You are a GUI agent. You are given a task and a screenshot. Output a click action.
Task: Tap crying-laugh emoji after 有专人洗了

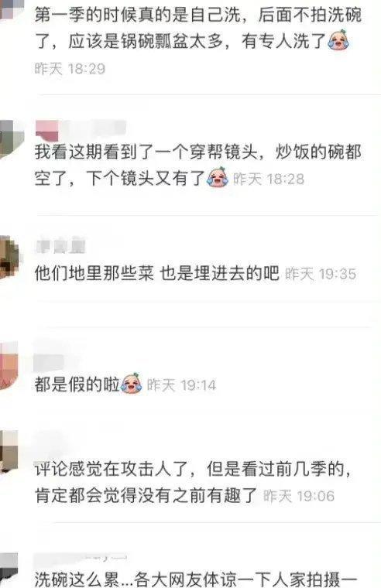pyautogui.click(x=338, y=40)
